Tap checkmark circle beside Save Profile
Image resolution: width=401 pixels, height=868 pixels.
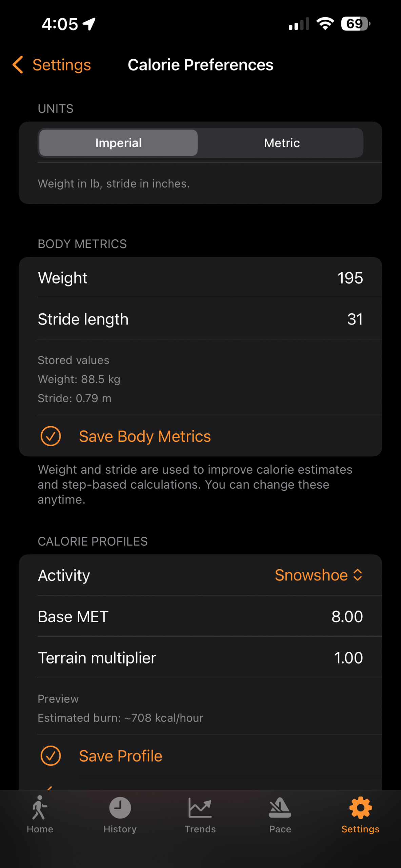[51, 756]
